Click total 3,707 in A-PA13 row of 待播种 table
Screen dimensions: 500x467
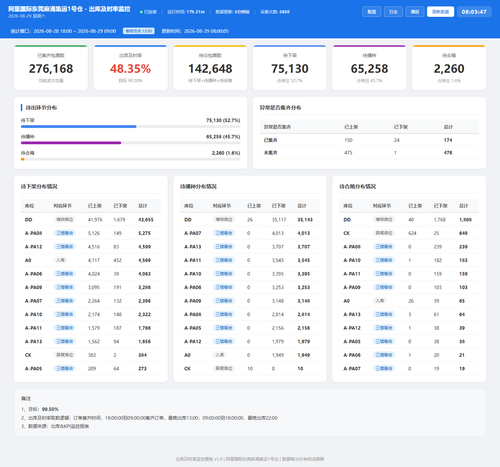[x=304, y=247]
